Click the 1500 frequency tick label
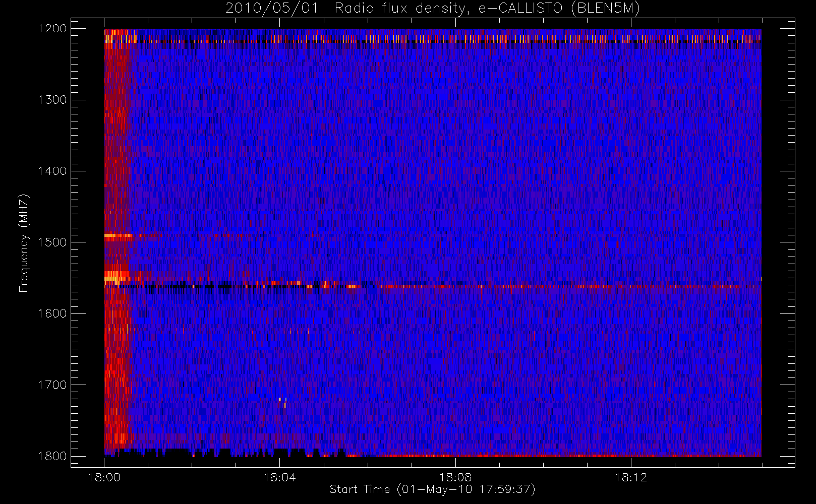 52,242
